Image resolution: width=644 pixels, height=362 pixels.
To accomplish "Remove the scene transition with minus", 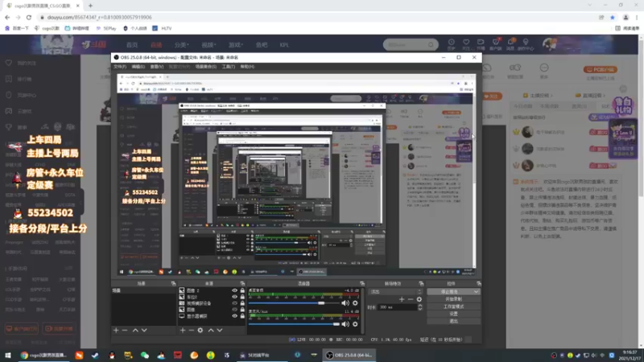I will coord(411,299).
